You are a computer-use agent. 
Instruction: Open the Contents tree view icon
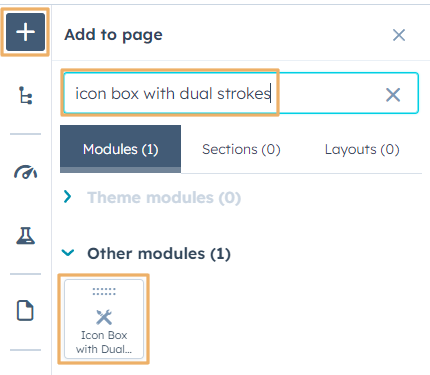(25, 95)
